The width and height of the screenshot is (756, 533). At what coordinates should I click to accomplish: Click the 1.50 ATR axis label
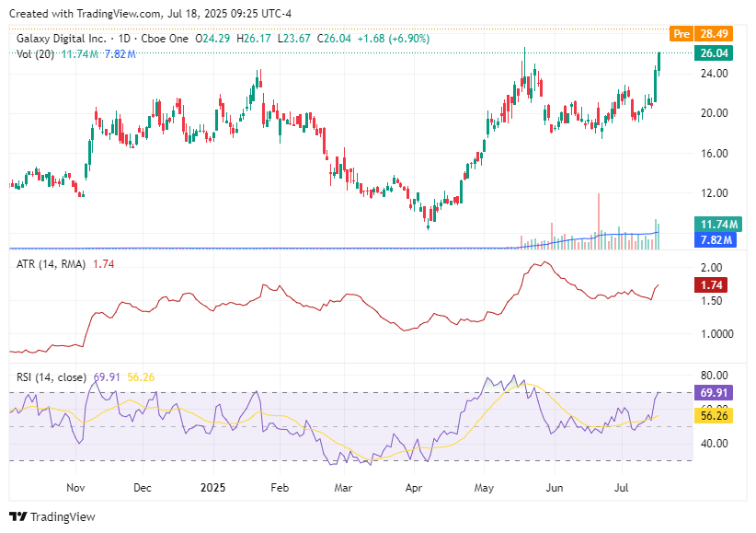coord(711,301)
